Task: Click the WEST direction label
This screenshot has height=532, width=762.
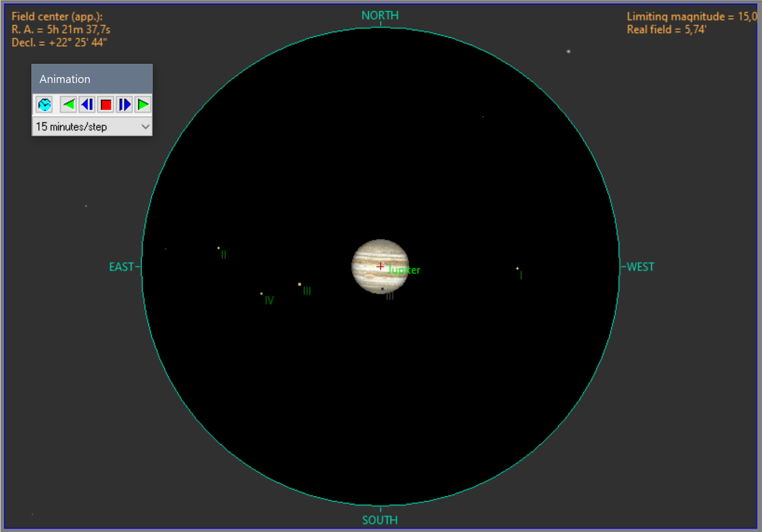Action: (640, 267)
